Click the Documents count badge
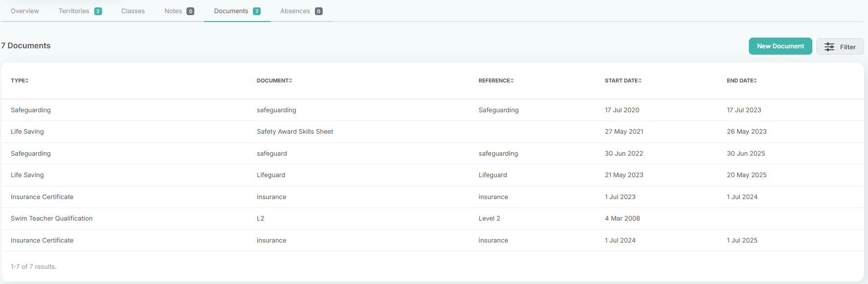The height and width of the screenshot is (284, 868). 257,11
